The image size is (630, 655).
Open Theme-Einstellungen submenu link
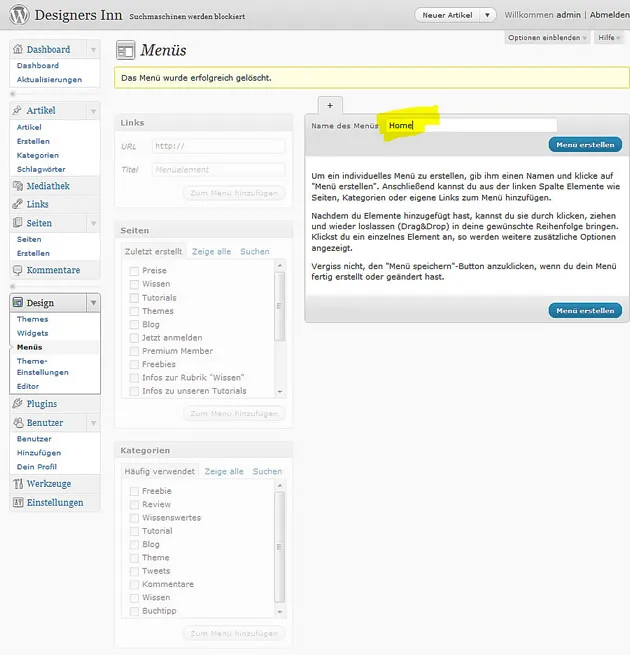click(43, 366)
